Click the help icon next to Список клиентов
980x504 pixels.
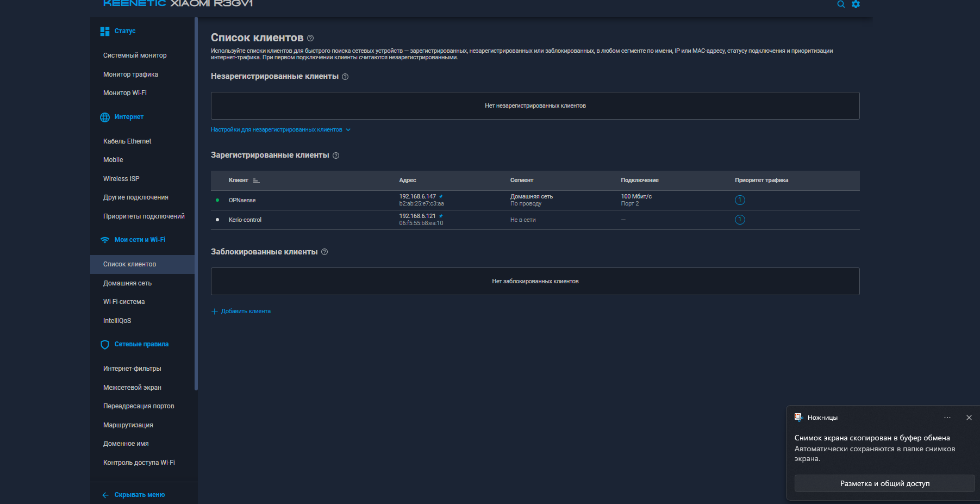click(x=310, y=38)
